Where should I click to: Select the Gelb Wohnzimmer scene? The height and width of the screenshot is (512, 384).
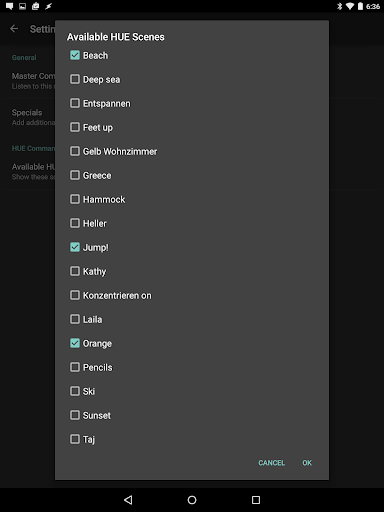[75, 151]
